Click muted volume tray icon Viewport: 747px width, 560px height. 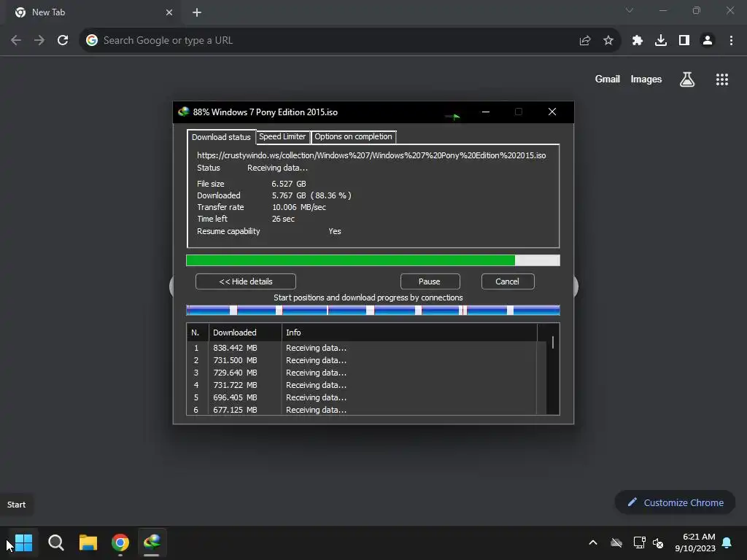click(659, 542)
